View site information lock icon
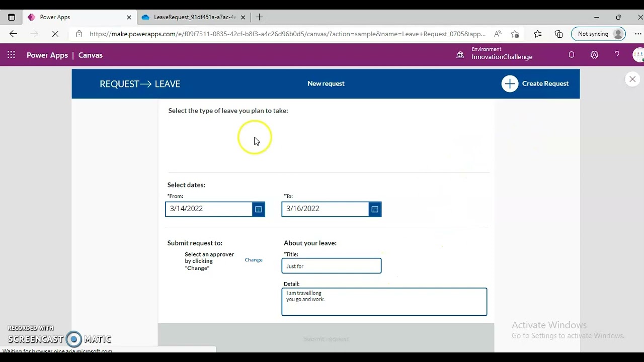Image resolution: width=644 pixels, height=362 pixels. click(79, 34)
